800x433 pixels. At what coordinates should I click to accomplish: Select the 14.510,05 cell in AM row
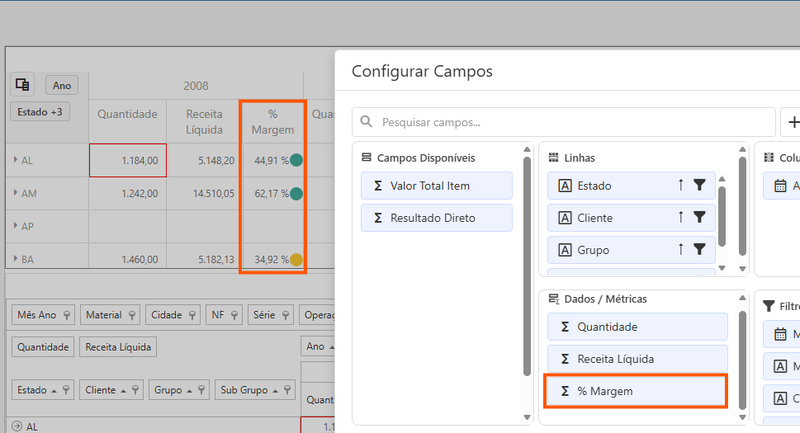(205, 193)
